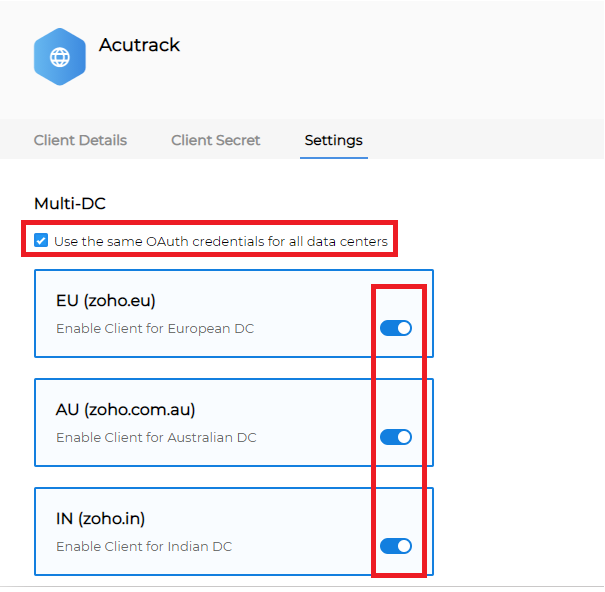Image resolution: width=605 pixels, height=592 pixels.
Task: Click the EU (zoho.eu) heading
Action: (106, 301)
